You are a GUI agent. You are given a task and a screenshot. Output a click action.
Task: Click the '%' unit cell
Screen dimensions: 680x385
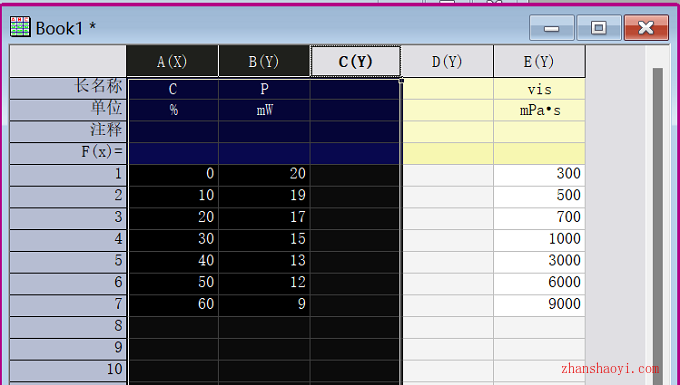coord(173,111)
